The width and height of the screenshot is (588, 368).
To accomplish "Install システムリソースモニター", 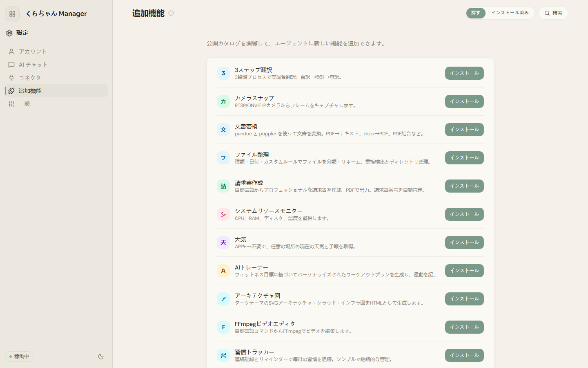I will [x=464, y=214].
